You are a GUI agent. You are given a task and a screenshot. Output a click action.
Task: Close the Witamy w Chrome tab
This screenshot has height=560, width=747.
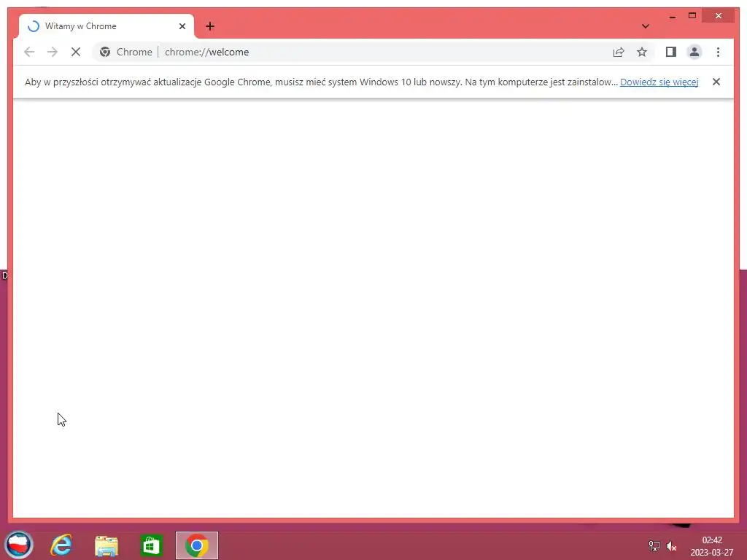click(x=182, y=26)
